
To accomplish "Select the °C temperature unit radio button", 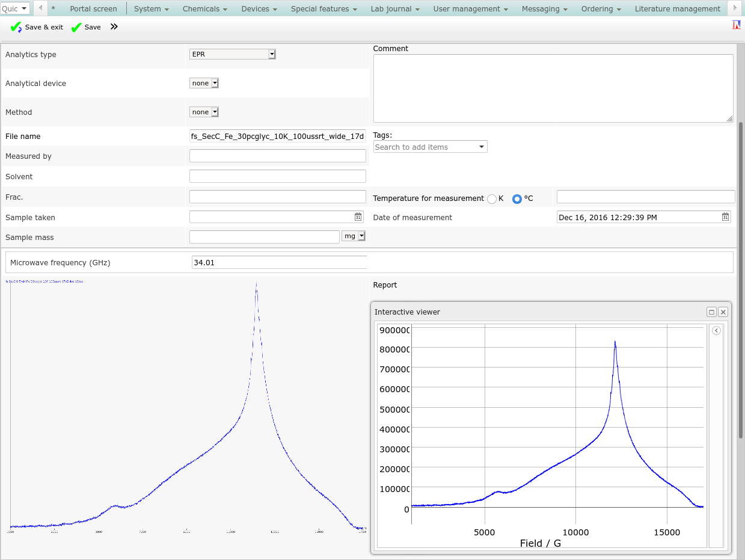I will 517,198.
